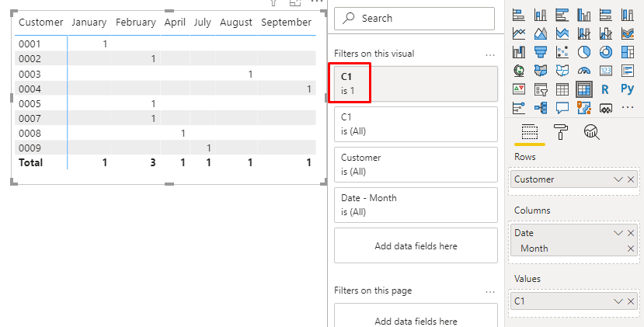Choose the Area chart visual
644x327 pixels.
pos(541,33)
